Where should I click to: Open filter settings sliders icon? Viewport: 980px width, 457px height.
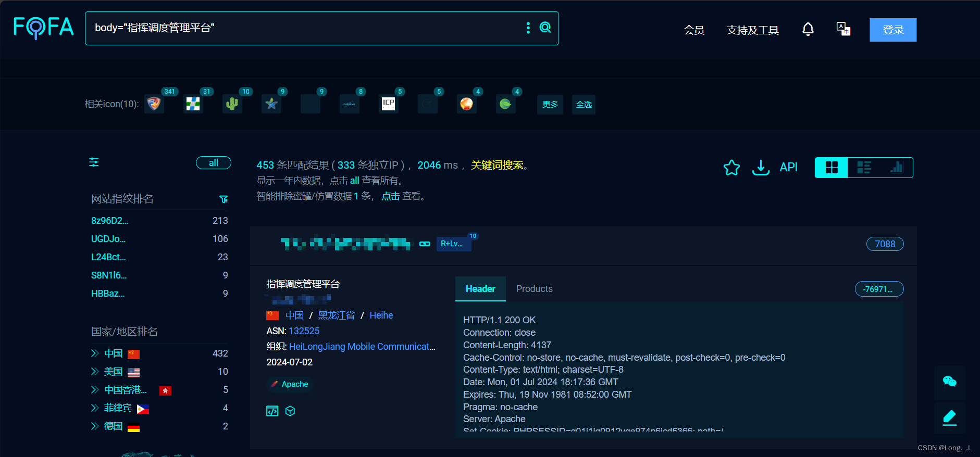pos(94,162)
